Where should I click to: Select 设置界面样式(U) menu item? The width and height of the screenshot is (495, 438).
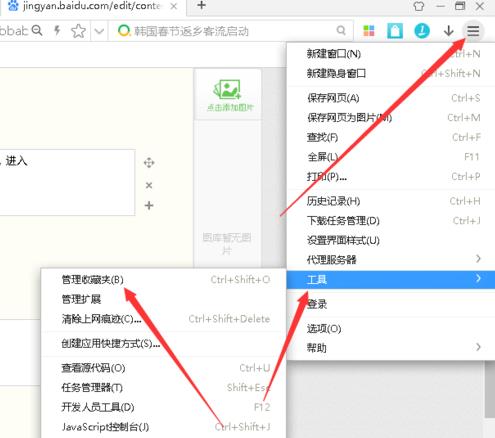pos(391,240)
